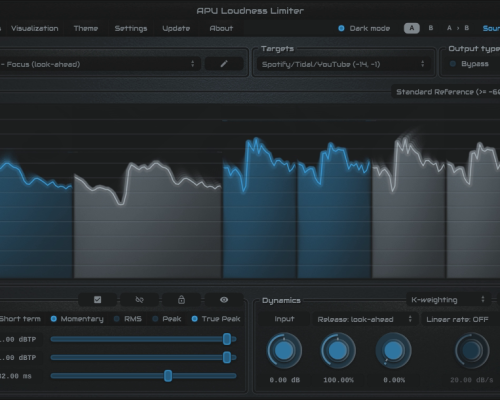The width and height of the screenshot is (500, 400).
Task: Click the Source link at top right
Action: point(491,28)
